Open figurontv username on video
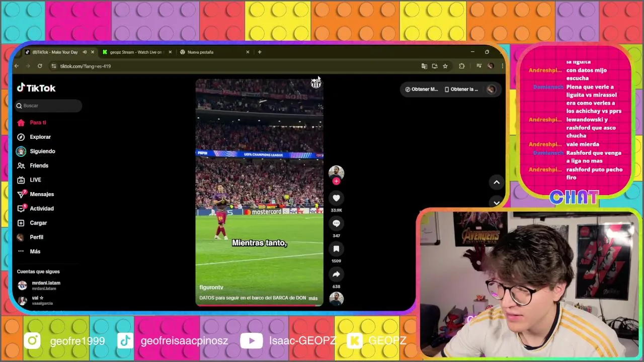 coord(211,288)
